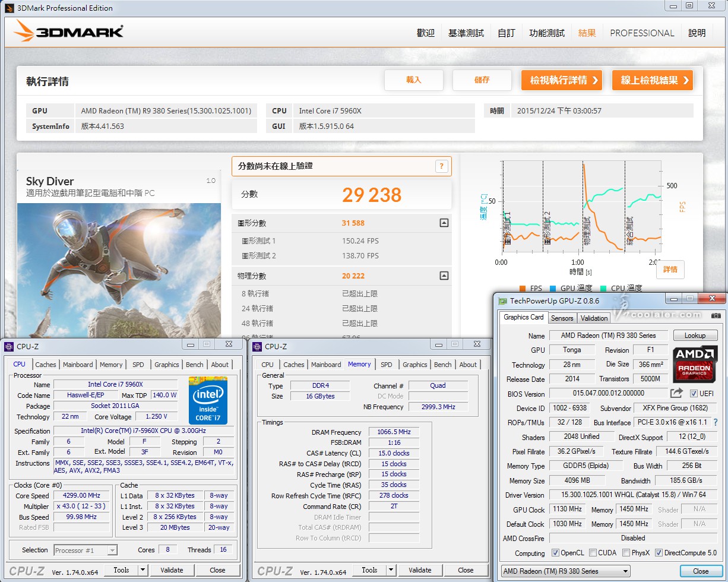Select the 結果 navigation item
Viewport: 728px width, 582px height.
point(587,33)
